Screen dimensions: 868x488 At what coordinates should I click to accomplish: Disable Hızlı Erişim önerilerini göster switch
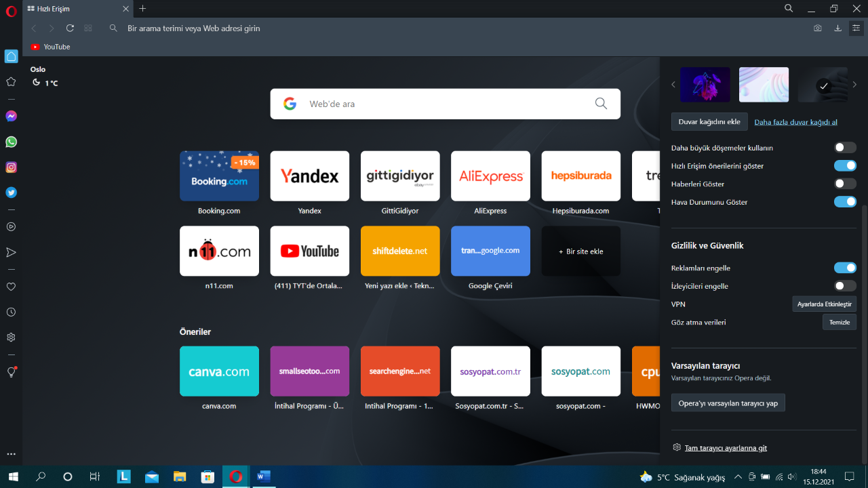(x=845, y=165)
